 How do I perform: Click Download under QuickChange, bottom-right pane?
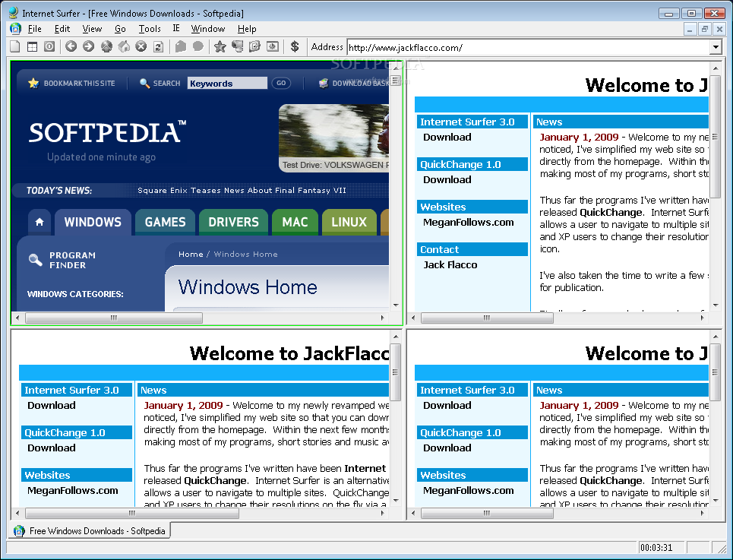(447, 448)
